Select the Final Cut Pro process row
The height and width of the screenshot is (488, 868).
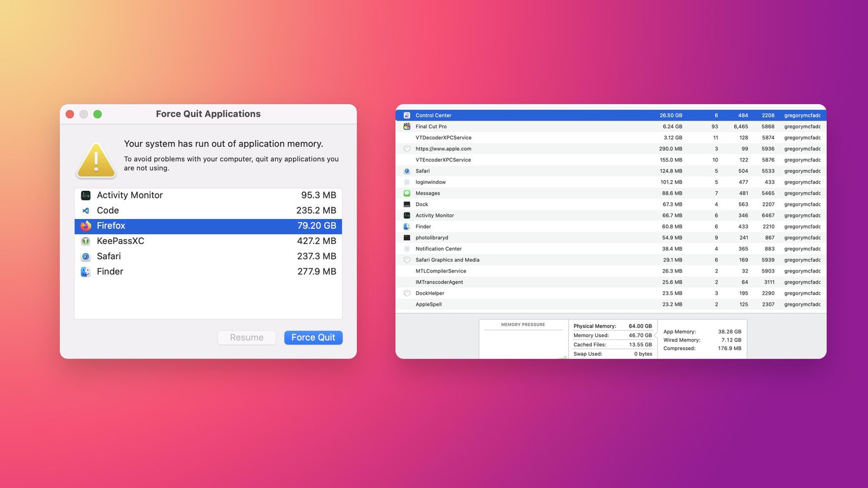click(611, 126)
